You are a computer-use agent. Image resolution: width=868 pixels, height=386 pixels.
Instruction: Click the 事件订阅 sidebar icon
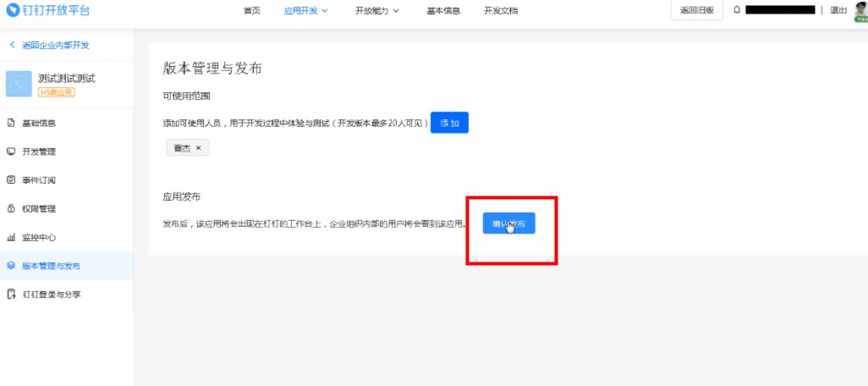click(11, 180)
